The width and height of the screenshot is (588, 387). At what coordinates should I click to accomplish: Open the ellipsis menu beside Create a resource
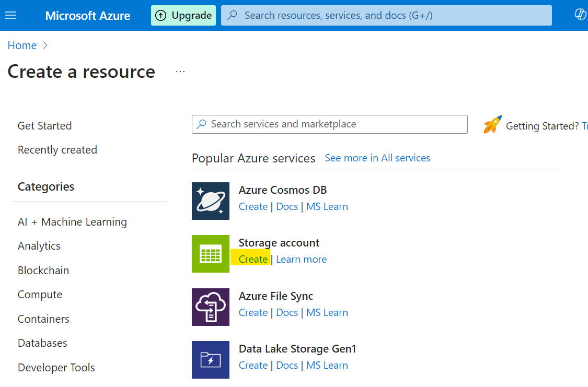180,72
